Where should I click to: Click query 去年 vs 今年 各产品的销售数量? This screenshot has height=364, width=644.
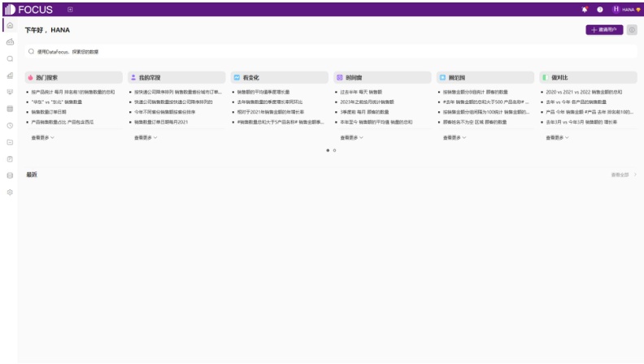577,102
